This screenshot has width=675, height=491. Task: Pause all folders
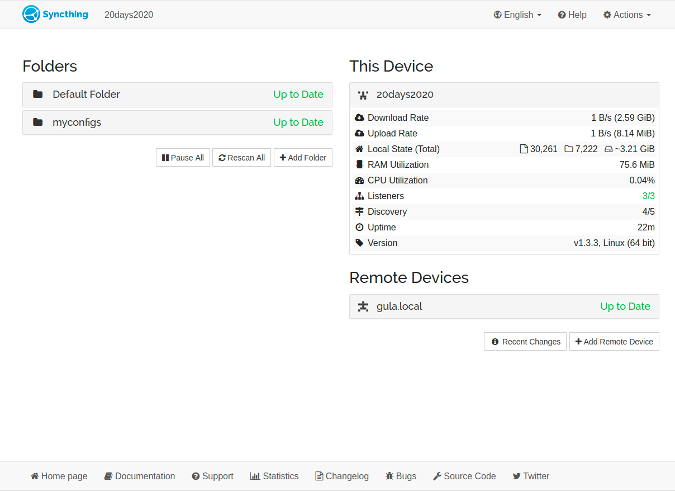click(x=183, y=157)
